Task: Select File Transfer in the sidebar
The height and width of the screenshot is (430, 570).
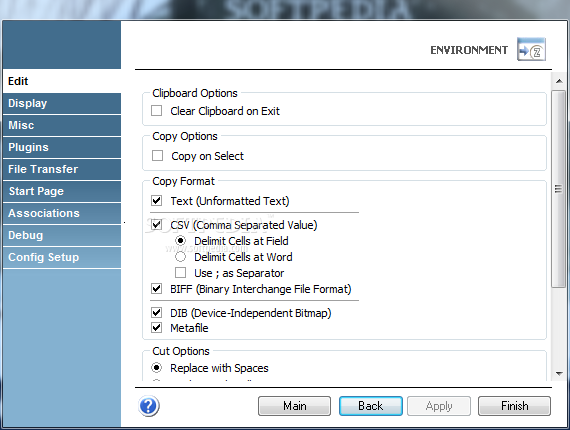Action: click(x=62, y=169)
